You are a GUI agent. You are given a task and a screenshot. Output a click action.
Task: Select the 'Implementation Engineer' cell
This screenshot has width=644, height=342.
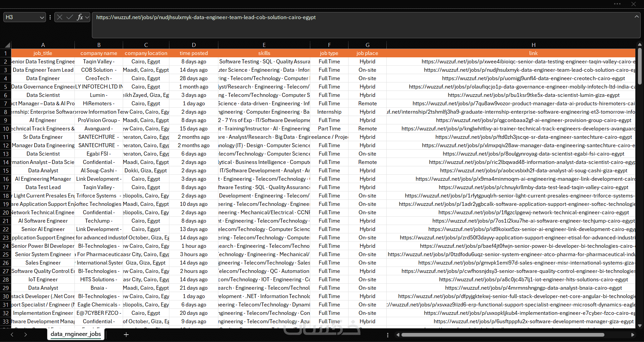pos(43,313)
